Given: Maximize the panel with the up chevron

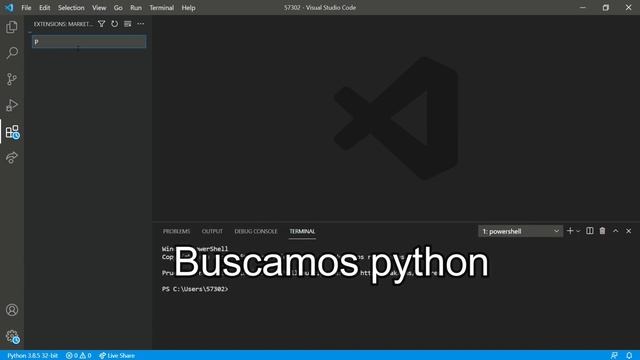Looking at the screenshot, I should click(x=616, y=231).
